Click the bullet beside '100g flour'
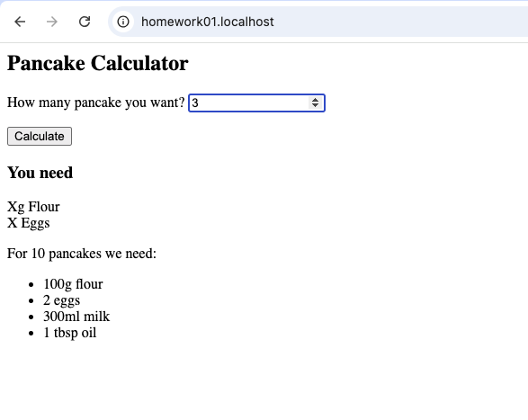Image resolution: width=528 pixels, height=420 pixels. coord(31,285)
